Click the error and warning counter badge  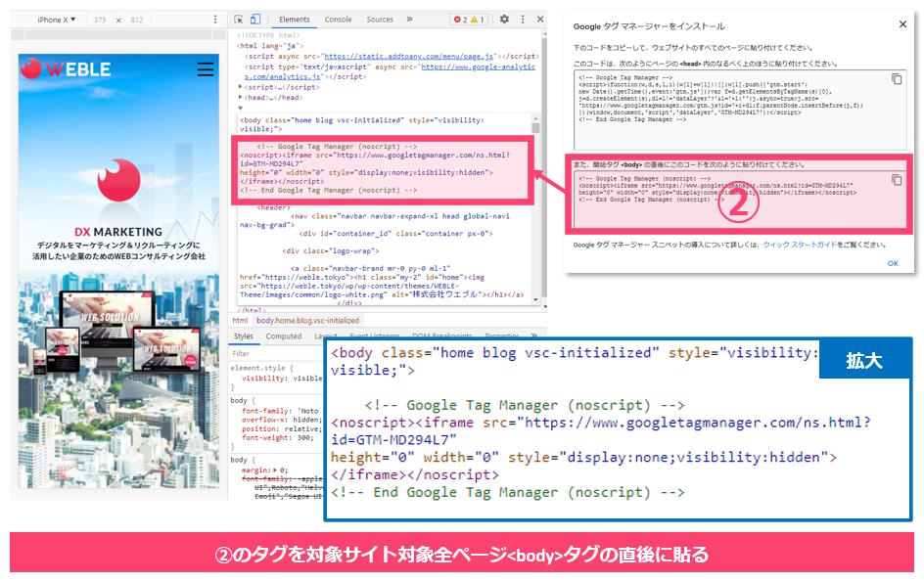click(469, 20)
